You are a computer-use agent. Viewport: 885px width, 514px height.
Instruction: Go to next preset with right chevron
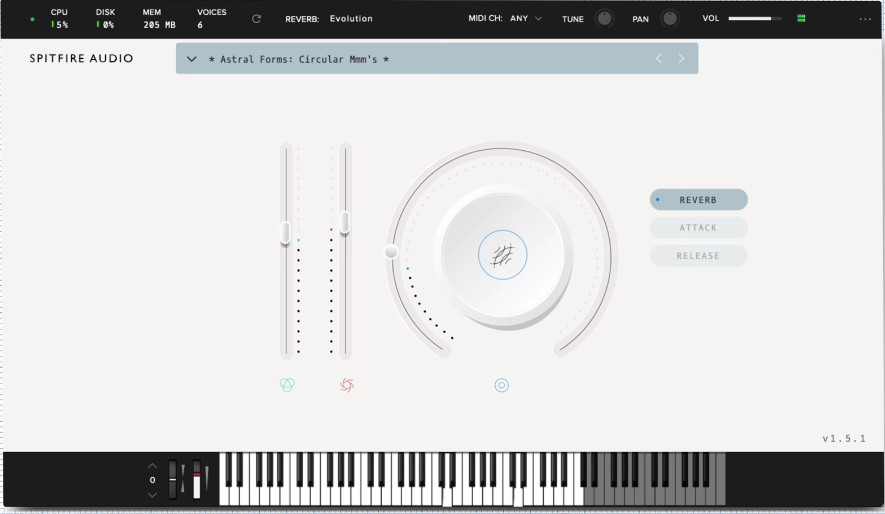681,58
